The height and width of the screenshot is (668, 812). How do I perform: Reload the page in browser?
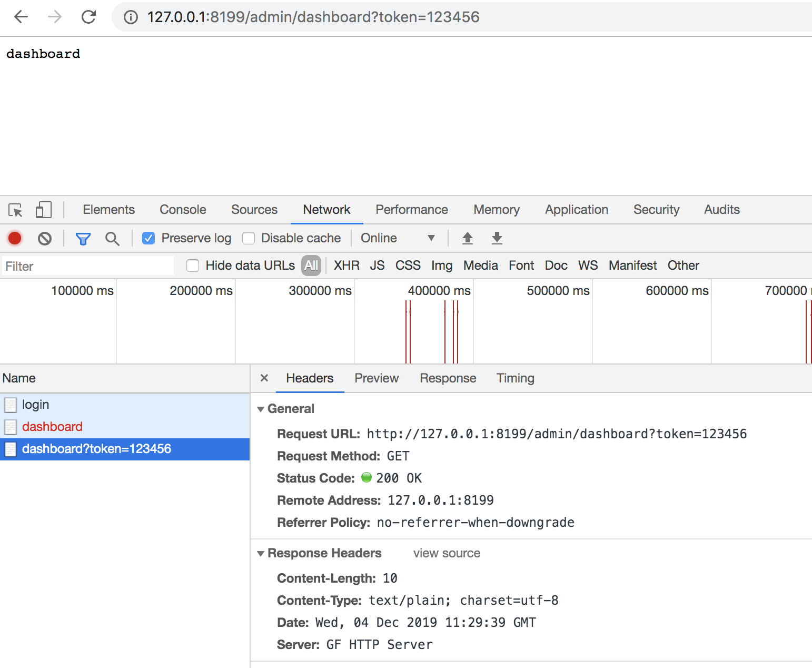(88, 17)
